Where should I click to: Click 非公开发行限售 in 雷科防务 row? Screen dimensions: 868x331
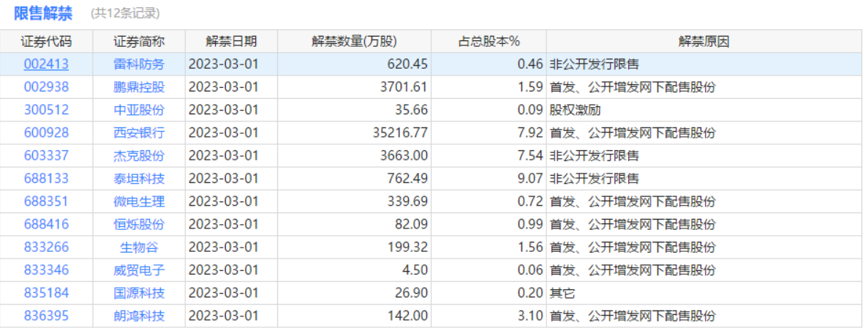coord(594,64)
